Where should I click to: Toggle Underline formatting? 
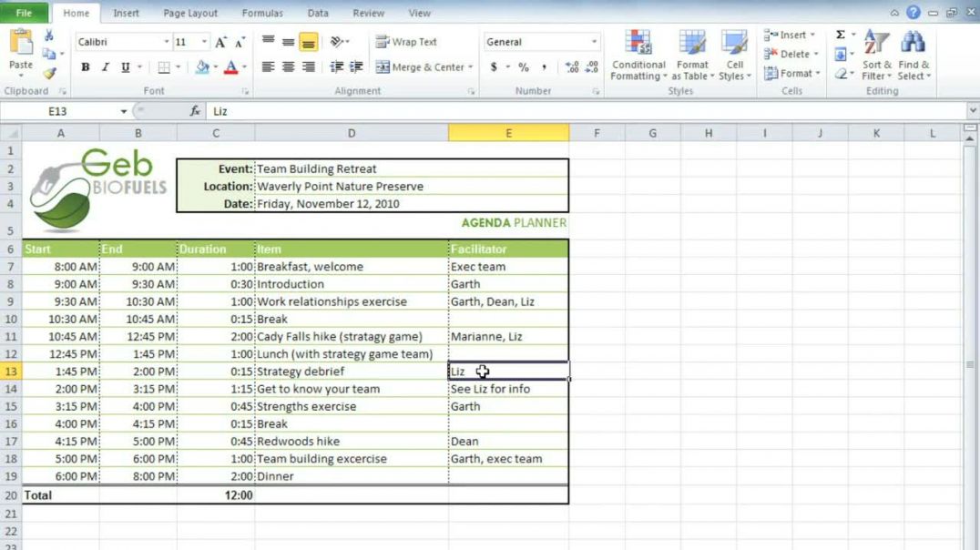(x=125, y=66)
